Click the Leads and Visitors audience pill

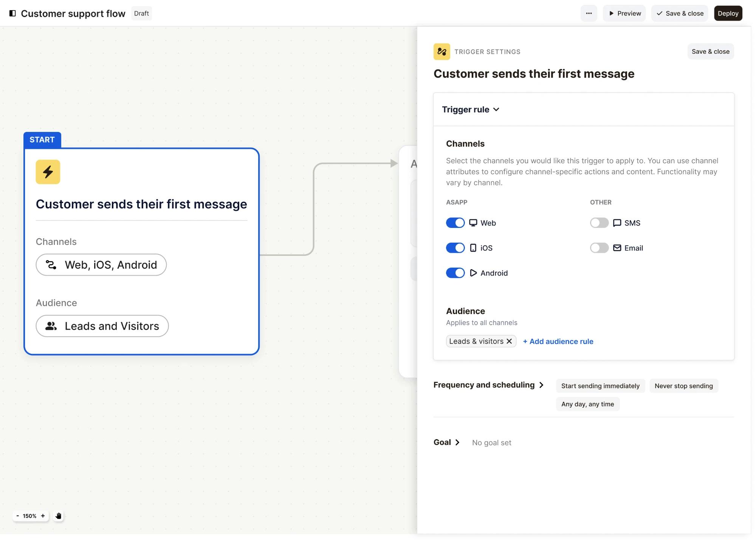point(102,326)
